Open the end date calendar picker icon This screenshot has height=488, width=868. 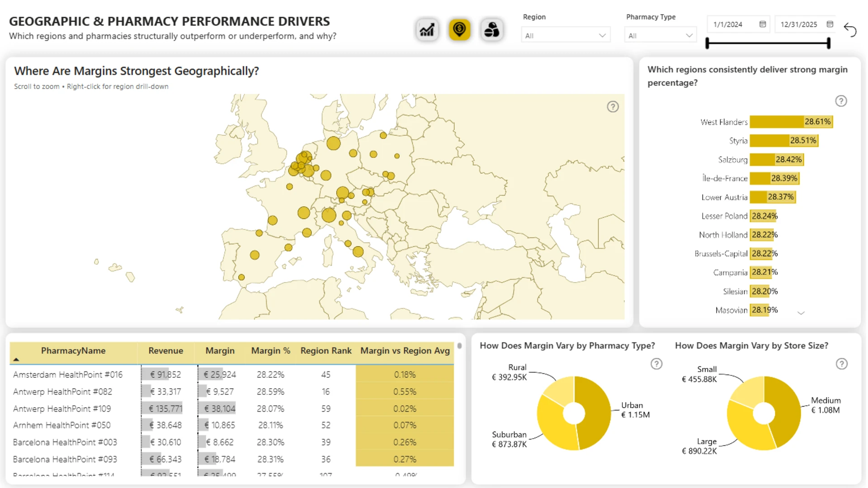pos(830,24)
